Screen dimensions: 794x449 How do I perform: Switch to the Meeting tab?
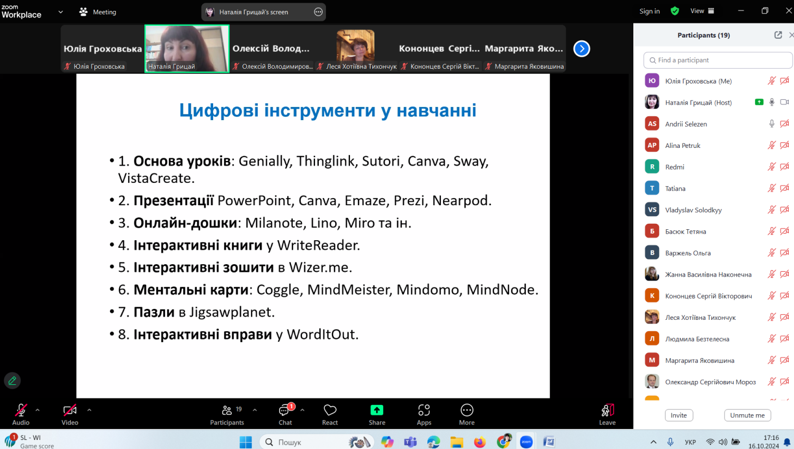98,12
